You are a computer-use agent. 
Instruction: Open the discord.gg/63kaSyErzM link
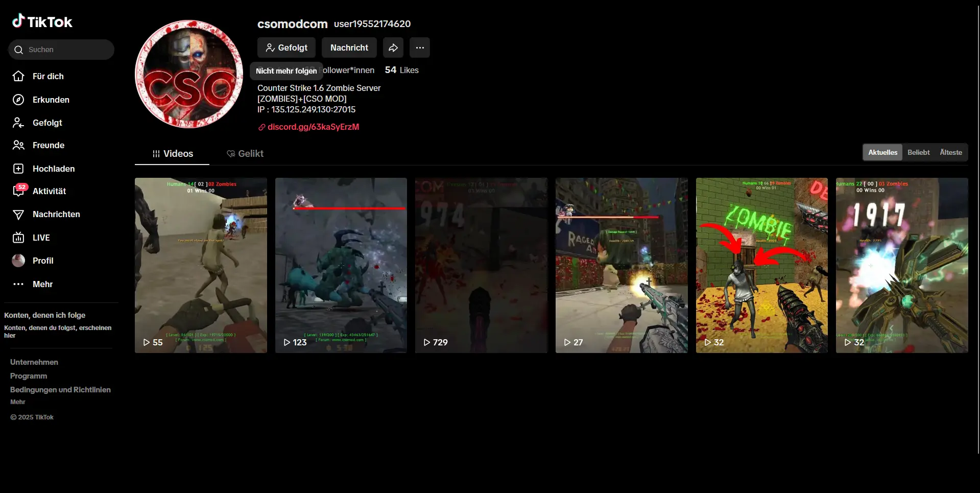point(313,127)
